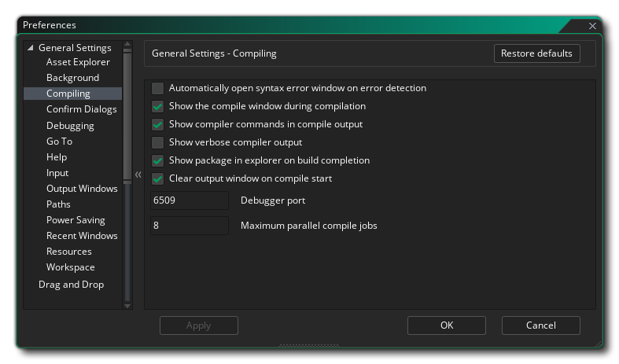Go to the Output Windows settings
The height and width of the screenshot is (364, 619).
point(82,189)
